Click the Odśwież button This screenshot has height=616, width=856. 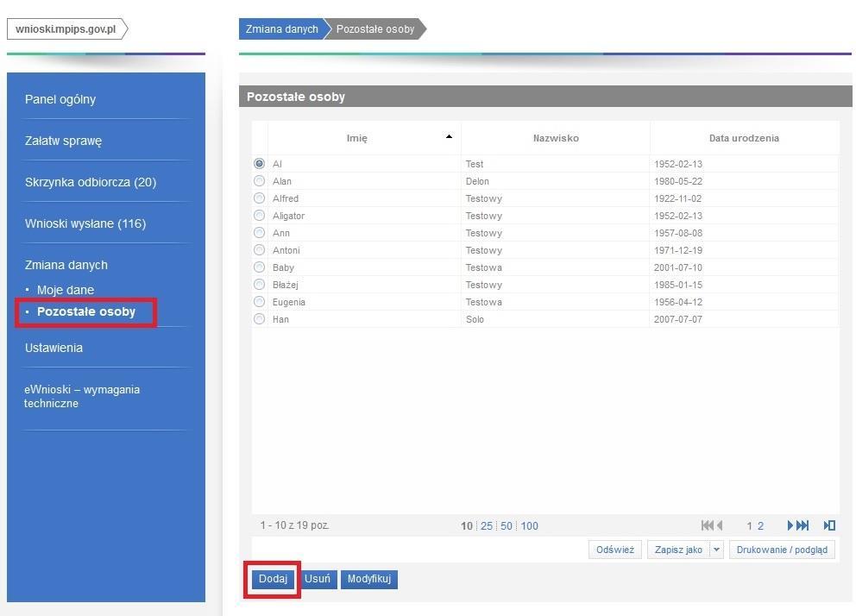point(615,550)
